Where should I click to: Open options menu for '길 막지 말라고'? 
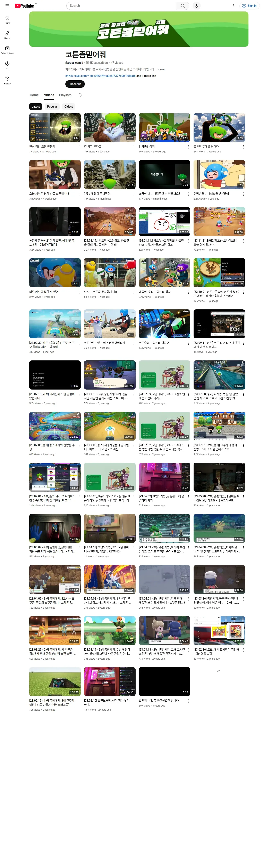point(134,147)
